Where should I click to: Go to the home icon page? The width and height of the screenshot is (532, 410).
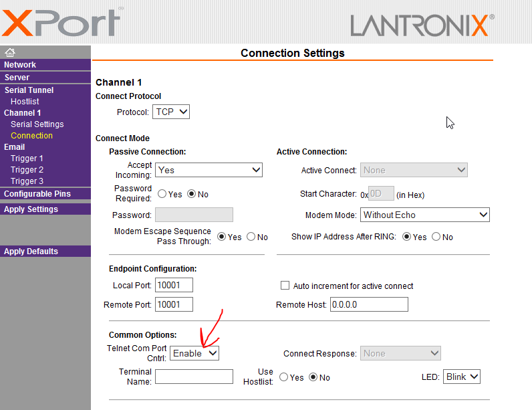(10, 52)
